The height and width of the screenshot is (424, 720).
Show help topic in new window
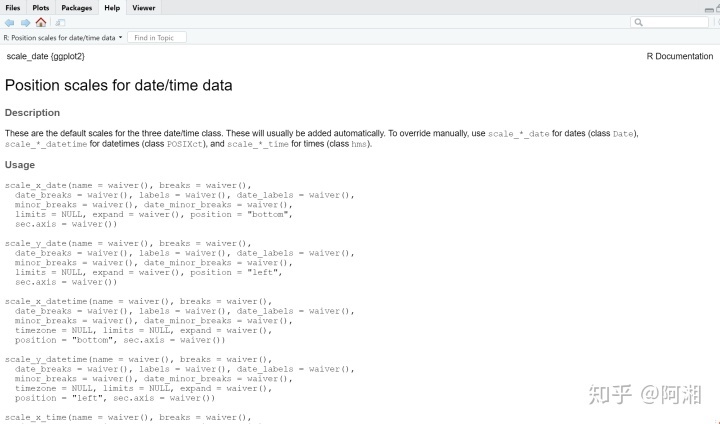[x=60, y=23]
